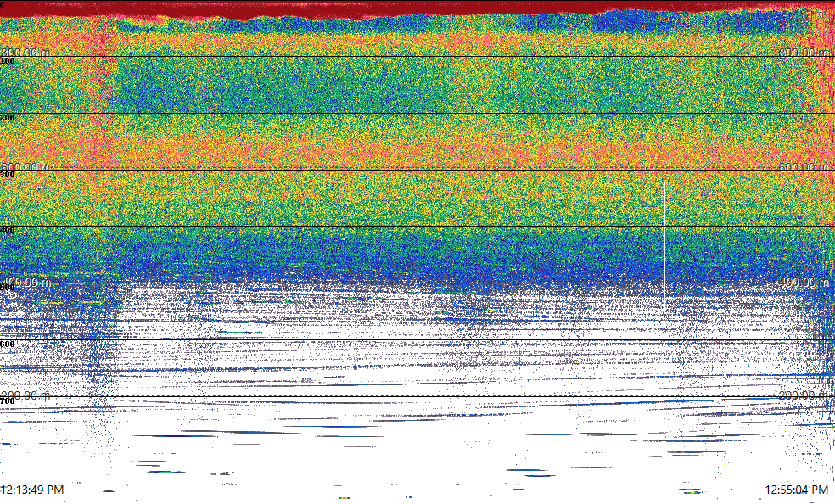Click the 400.00 m label on right side
This screenshot has height=504, width=835.
[x=804, y=282]
